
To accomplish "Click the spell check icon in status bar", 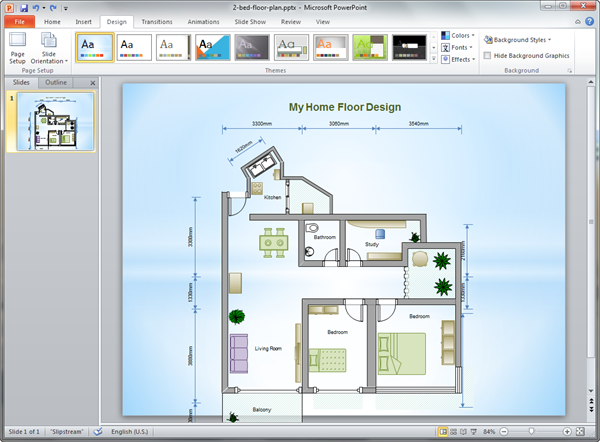I will [x=97, y=431].
